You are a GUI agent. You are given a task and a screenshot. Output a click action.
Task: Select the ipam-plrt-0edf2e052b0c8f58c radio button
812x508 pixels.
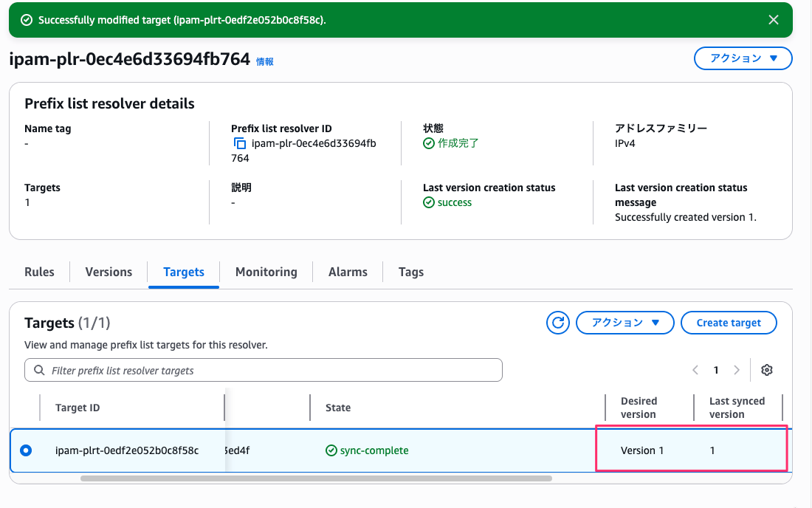coord(27,450)
